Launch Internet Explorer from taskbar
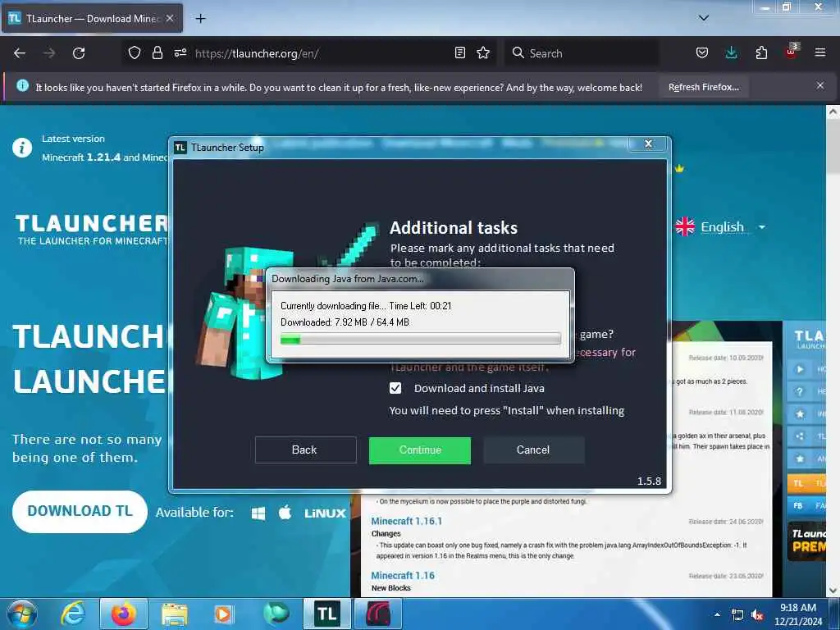The image size is (840, 630). [73, 614]
